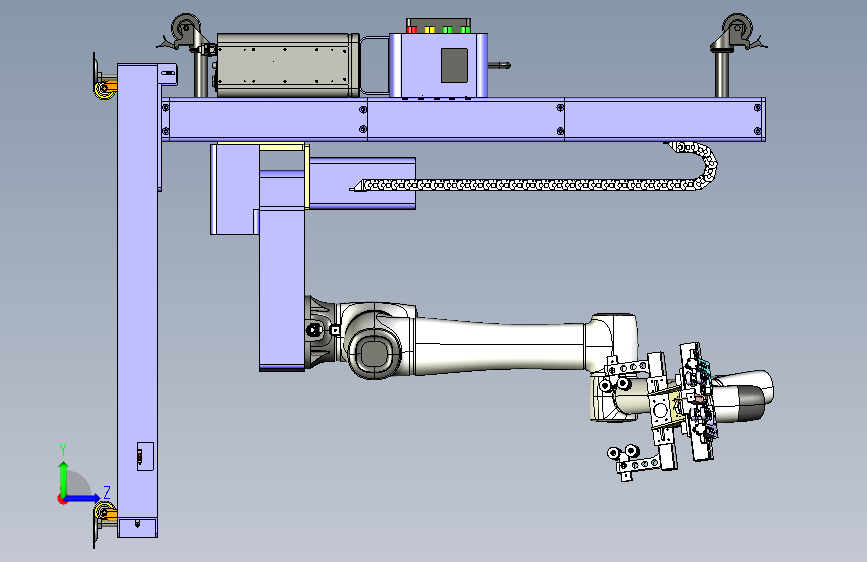Select the red indicator light on control box
867x562 pixels.
tap(411, 29)
